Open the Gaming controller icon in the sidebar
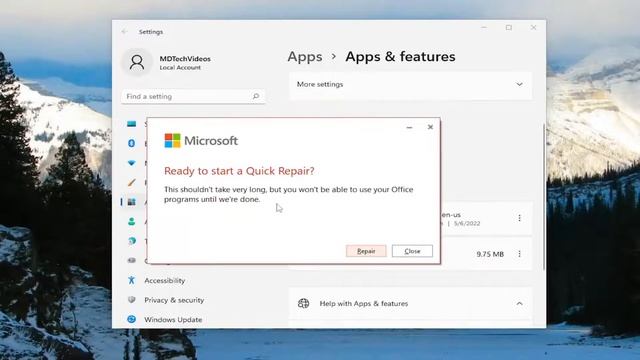The height and width of the screenshot is (360, 640). pos(131,260)
